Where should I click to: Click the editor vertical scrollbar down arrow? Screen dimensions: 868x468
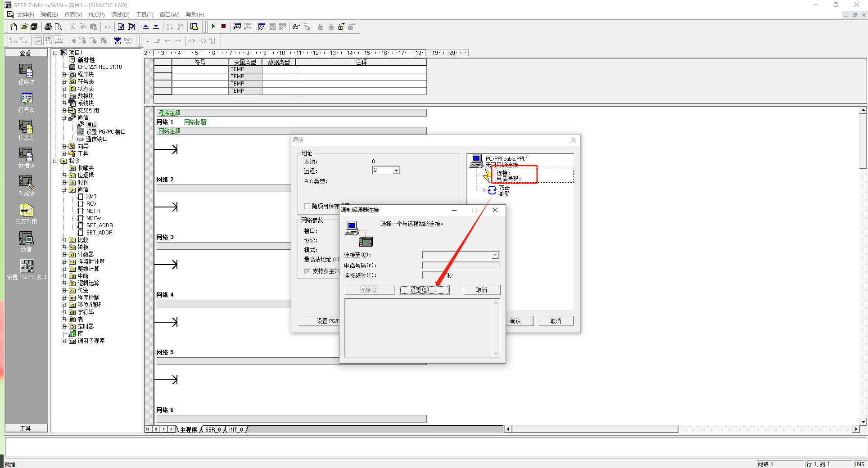click(863, 422)
